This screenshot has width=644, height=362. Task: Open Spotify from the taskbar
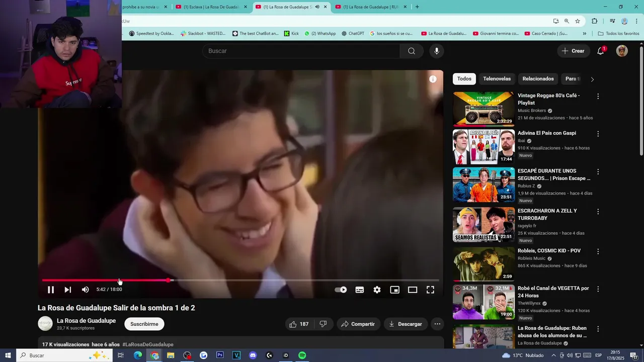coord(302,355)
